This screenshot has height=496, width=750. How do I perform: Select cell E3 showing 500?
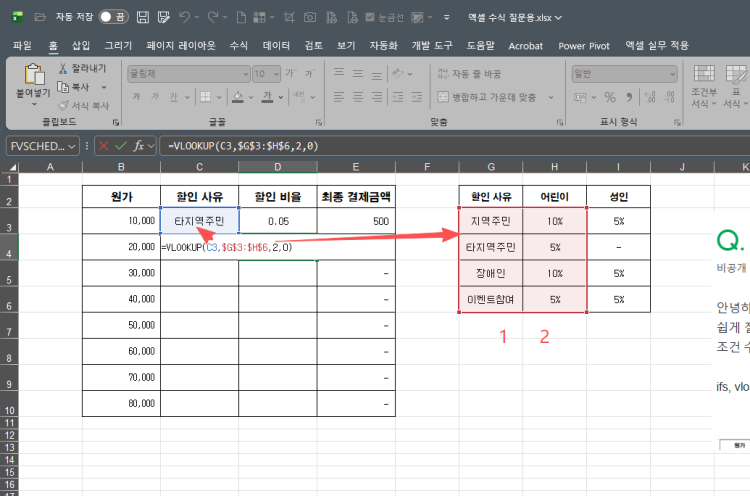click(x=356, y=221)
